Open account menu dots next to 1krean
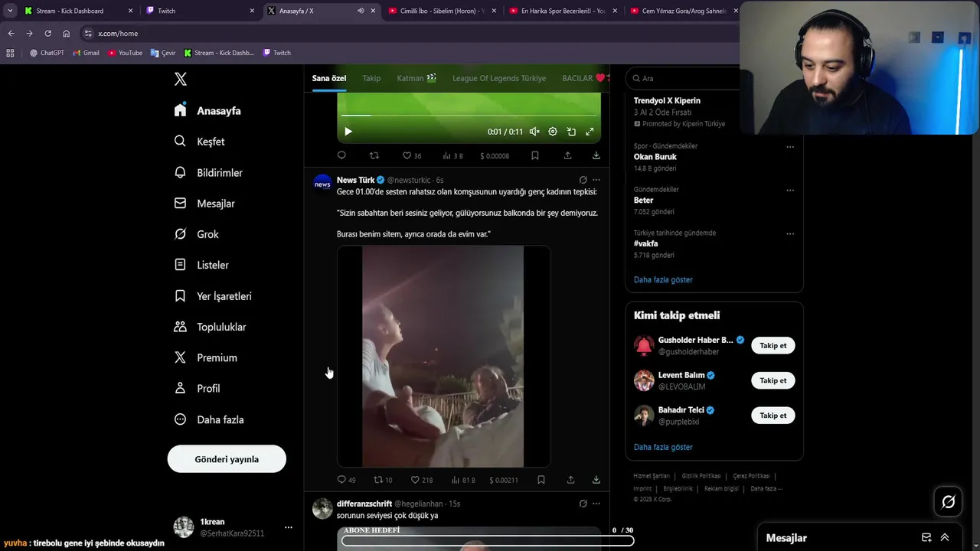The width and height of the screenshot is (980, 551). (289, 527)
